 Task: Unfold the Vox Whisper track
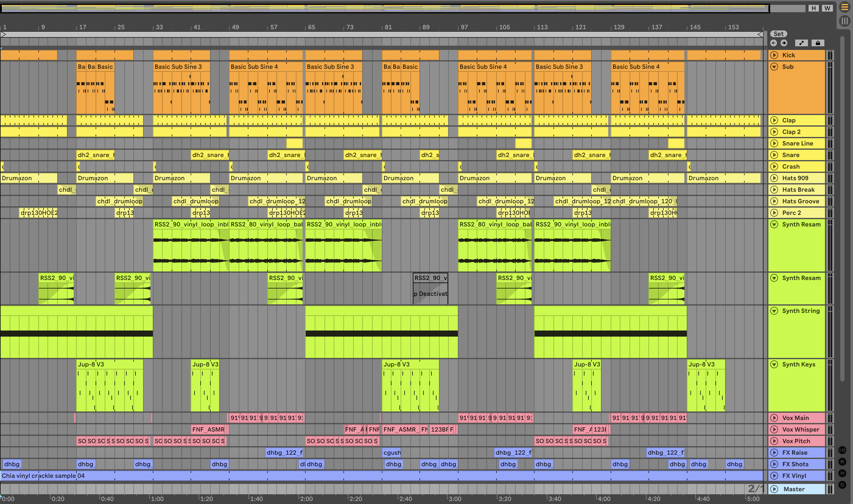[774, 429]
